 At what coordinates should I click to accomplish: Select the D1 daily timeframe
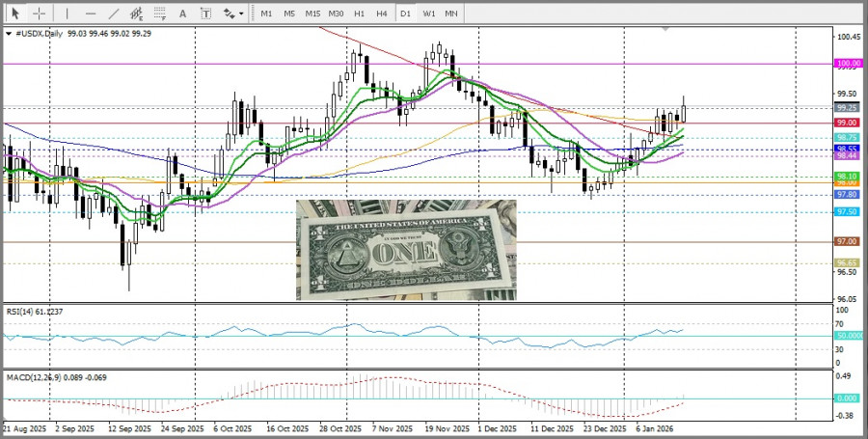(x=405, y=14)
